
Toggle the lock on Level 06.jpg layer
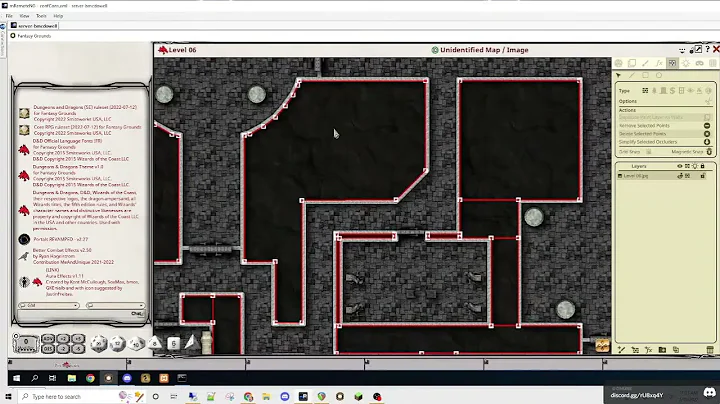[x=703, y=176]
